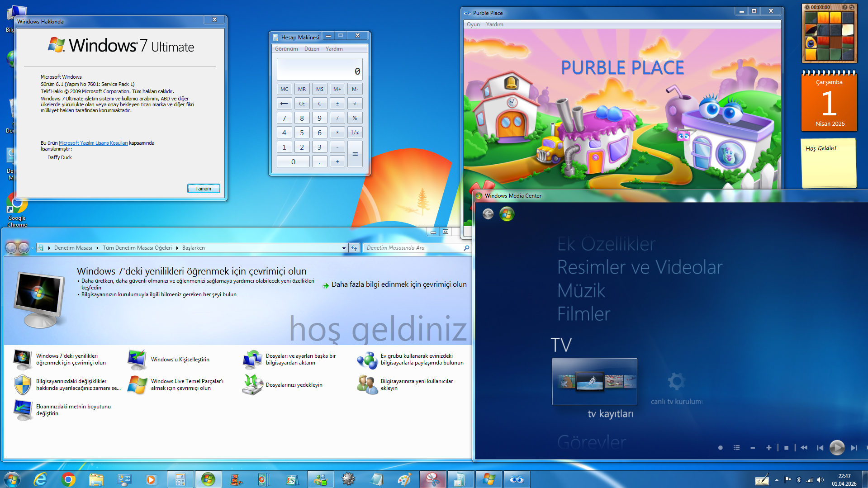Screen dimensions: 868x488
Task: Click green Windows logo in Media Center
Action: pos(507,214)
